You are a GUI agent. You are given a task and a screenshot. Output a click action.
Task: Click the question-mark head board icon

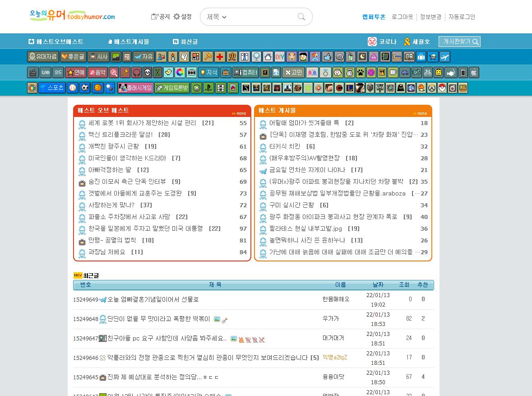coord(184,57)
